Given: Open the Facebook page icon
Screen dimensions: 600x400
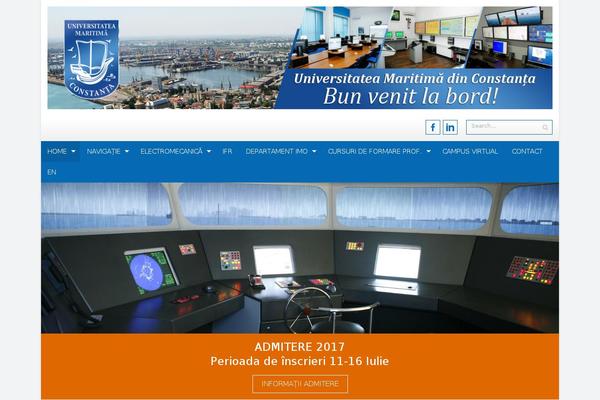Looking at the screenshot, I should tap(433, 127).
